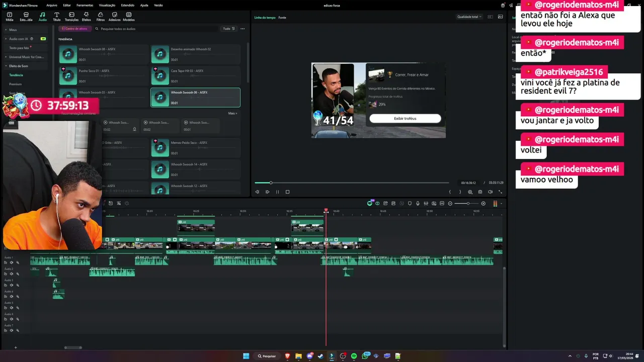Click the timeline marker shield icon
644x362 pixels.
click(x=410, y=203)
